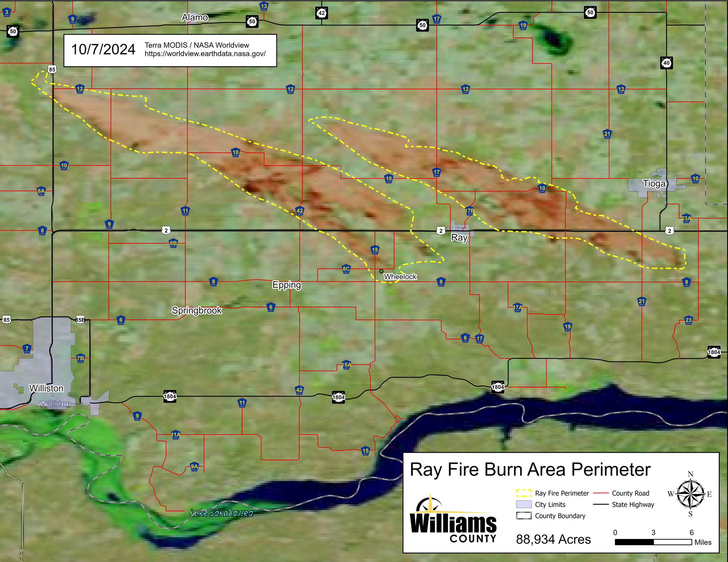Click the County Road 17B marker near Ray
This screenshot has width=728, height=562.
click(x=470, y=211)
